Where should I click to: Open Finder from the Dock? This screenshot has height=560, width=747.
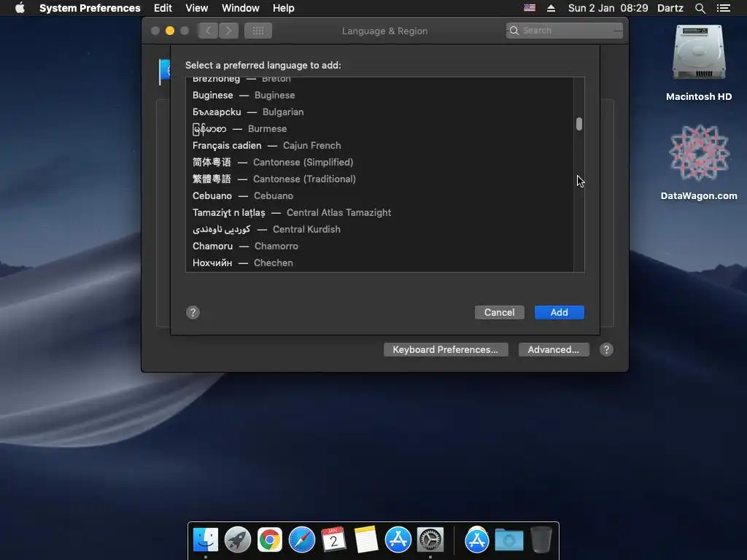pos(206,540)
